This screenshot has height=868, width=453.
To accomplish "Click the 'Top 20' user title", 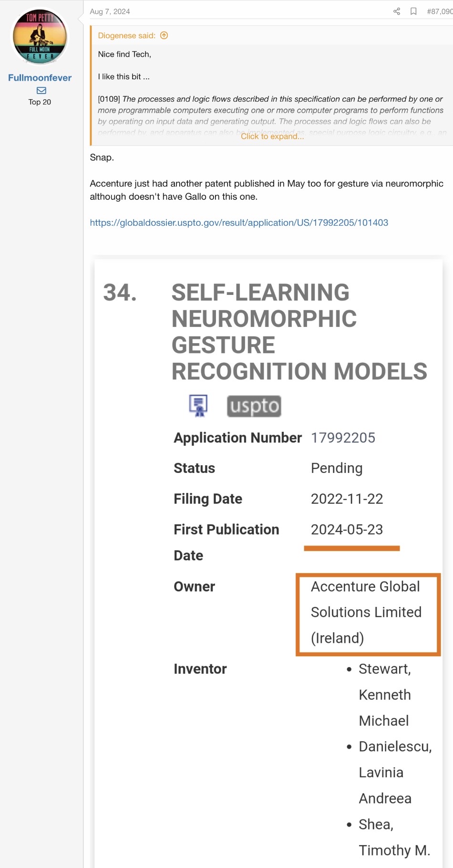I will pyautogui.click(x=40, y=102).
